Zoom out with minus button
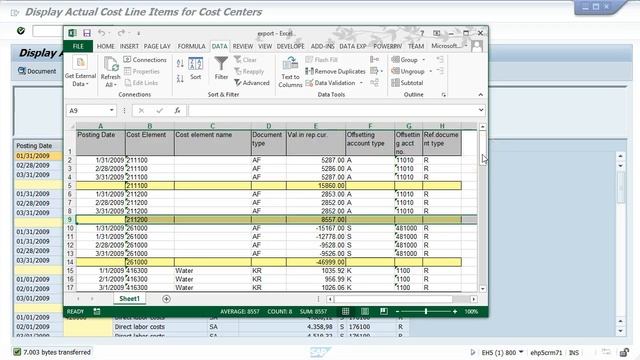This screenshot has height=360, width=640. [397, 311]
